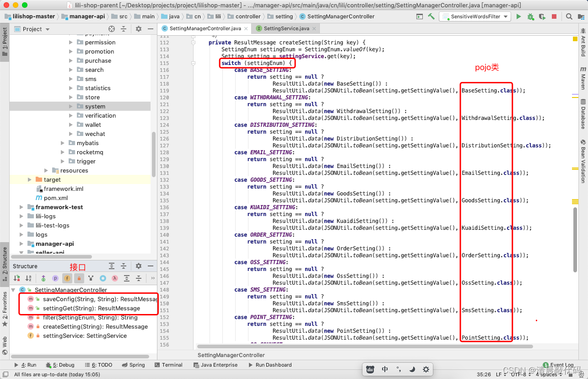The height and width of the screenshot is (379, 588).
Task: Toggle Show Inherited in Structure toolbar
Action: click(x=43, y=278)
